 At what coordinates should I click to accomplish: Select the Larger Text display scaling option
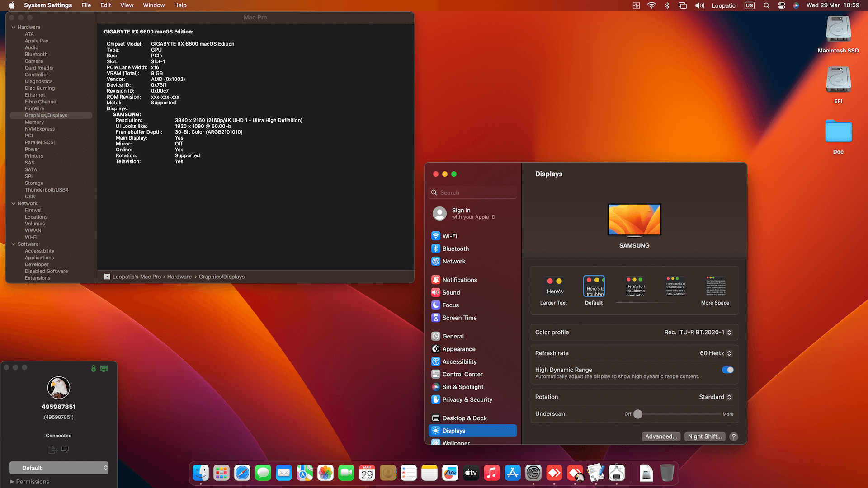point(554,286)
